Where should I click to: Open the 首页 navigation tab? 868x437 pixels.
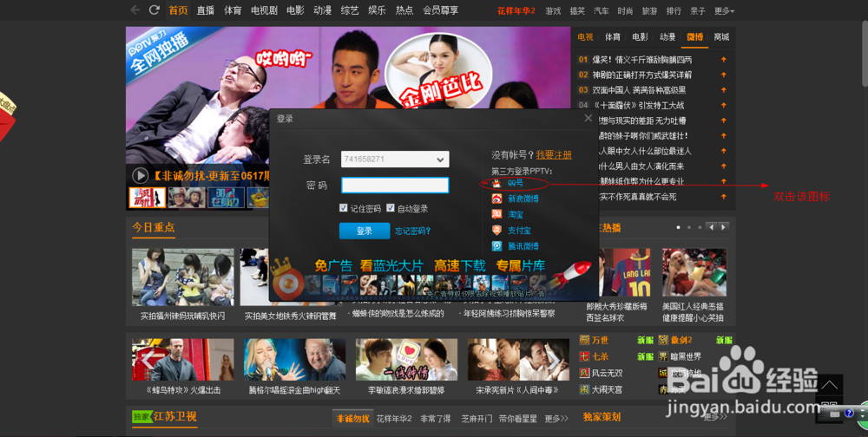[178, 10]
